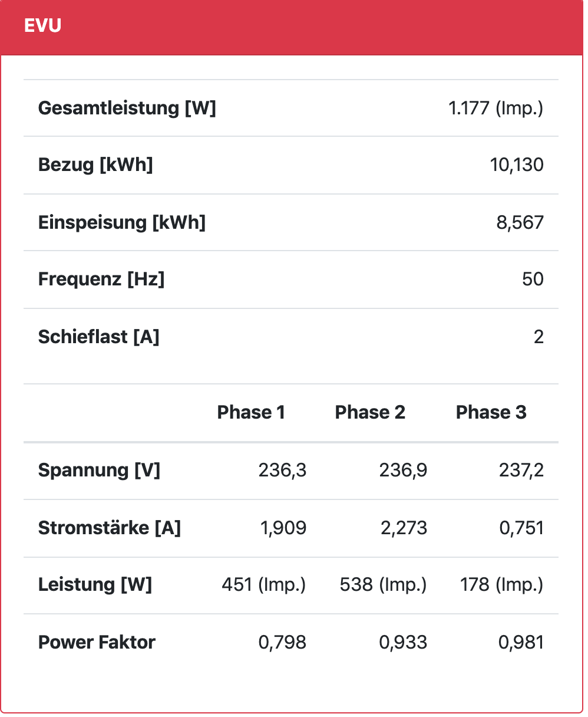
Task: Click the Phase 2 current value 2,273
Action: coord(404,528)
